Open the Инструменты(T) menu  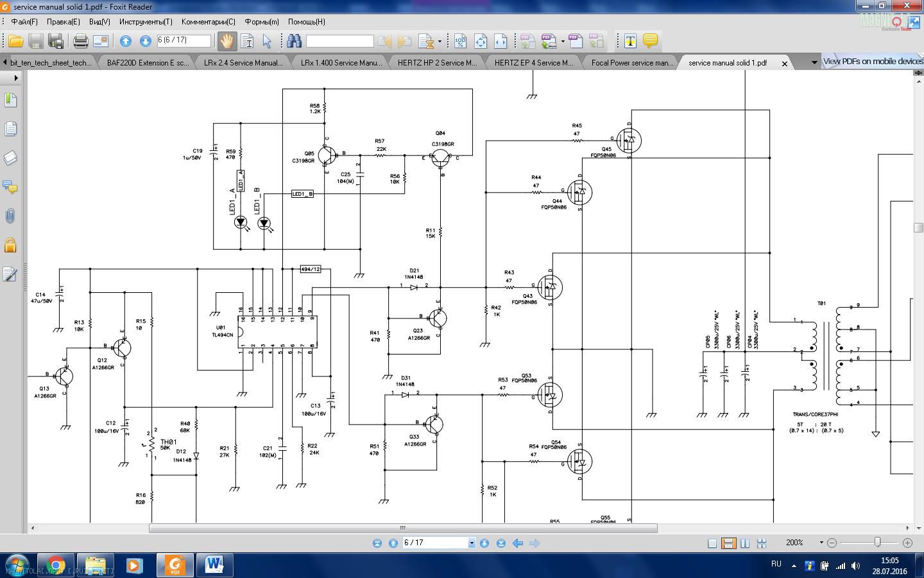pos(146,21)
